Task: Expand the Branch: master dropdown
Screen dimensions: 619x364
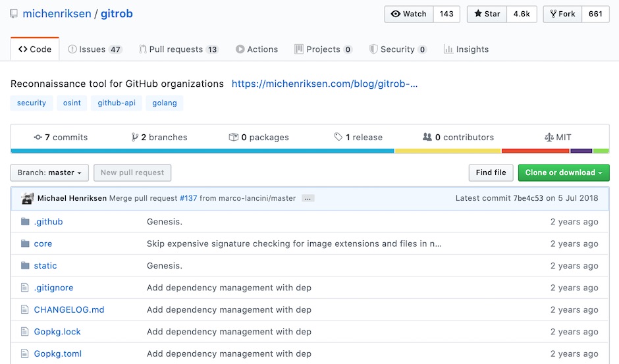Action: [x=49, y=172]
